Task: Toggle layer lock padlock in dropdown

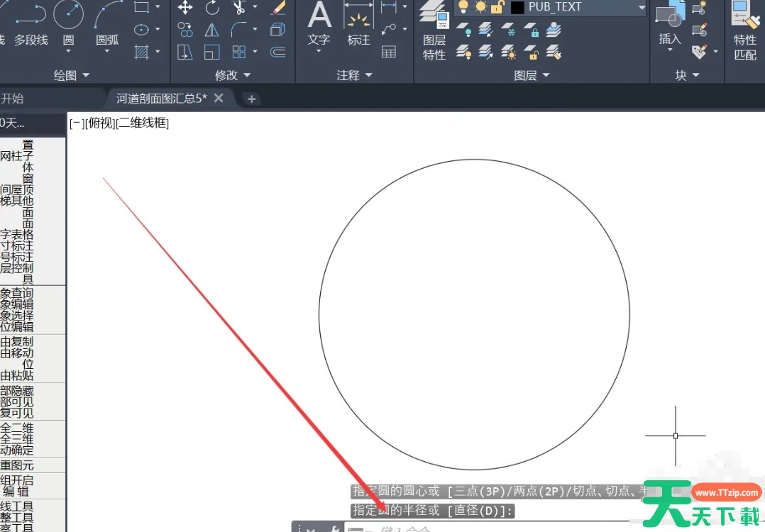Action: coord(497,6)
